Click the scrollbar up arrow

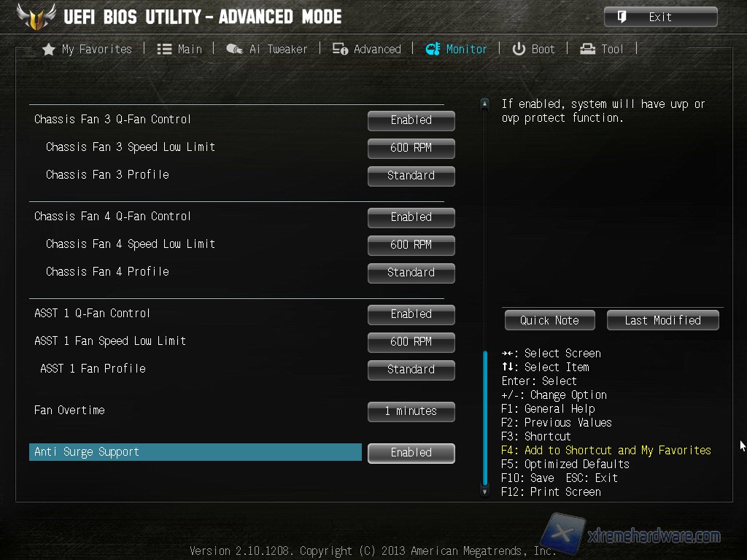point(484,103)
